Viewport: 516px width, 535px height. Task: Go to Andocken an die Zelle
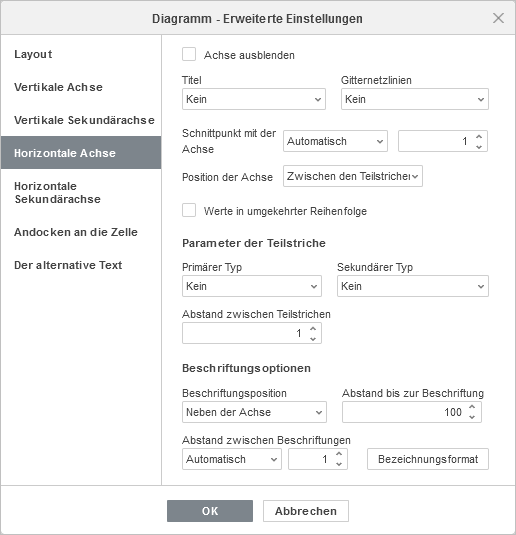[81, 232]
